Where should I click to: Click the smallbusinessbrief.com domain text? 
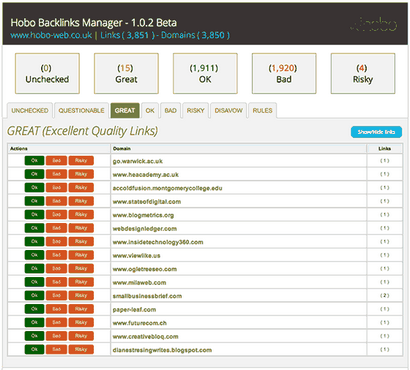pos(147,296)
